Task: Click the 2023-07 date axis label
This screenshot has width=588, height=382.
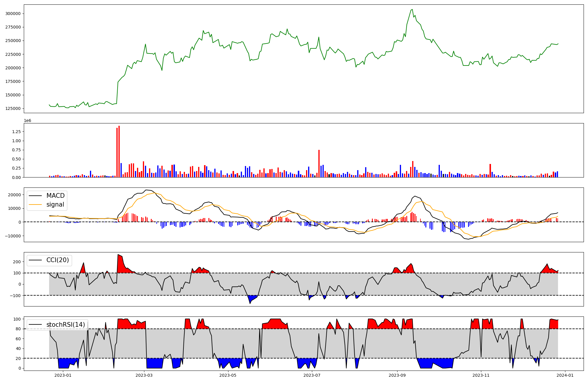Action: pos(312,375)
